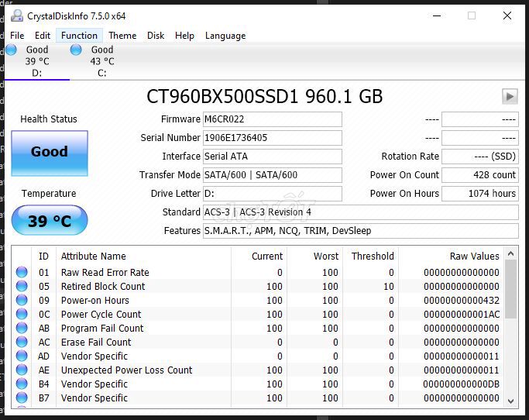Viewport: 529px width, 420px height.
Task: Click status orb for Retired Block Count
Action: [x=22, y=286]
